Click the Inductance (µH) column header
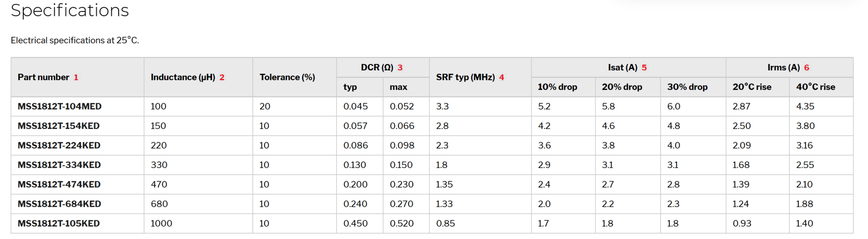 coord(183,77)
